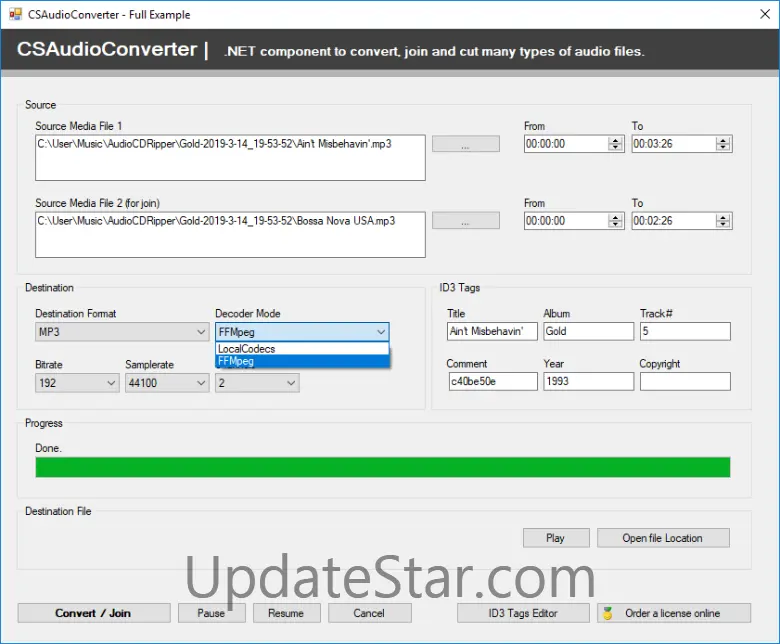Select FFMpeg in Decoder Mode list

[x=302, y=361]
